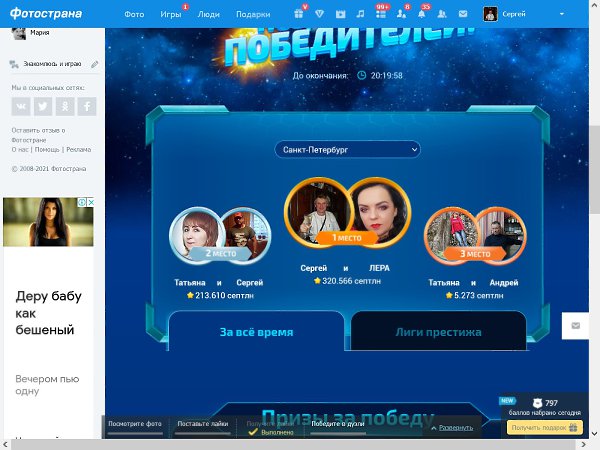Open the messages envelope icon
Viewport: 600px width, 450px height.
(462, 14)
